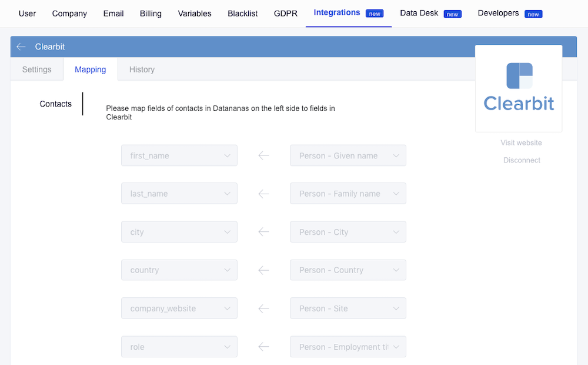Click the arrow between last_name and Family name
Screen dimensions: 588x365
coord(263,194)
